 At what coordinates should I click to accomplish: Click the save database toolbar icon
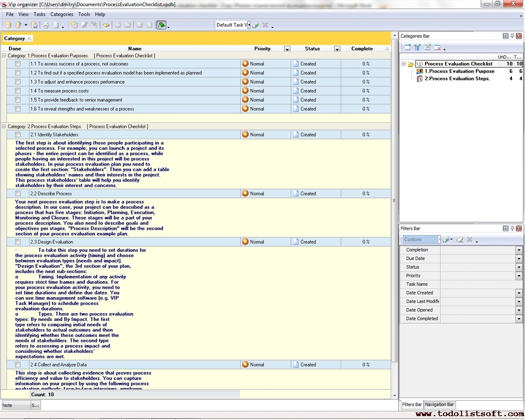point(34,25)
